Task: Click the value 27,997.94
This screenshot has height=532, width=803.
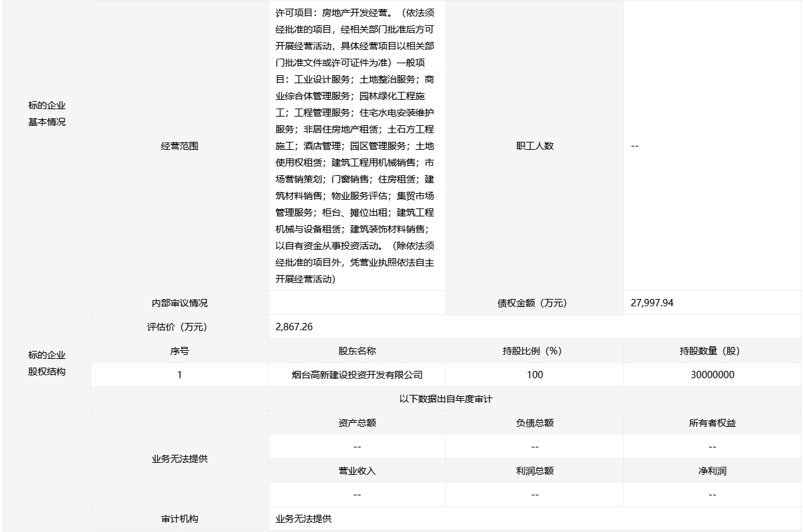Action: pos(652,303)
